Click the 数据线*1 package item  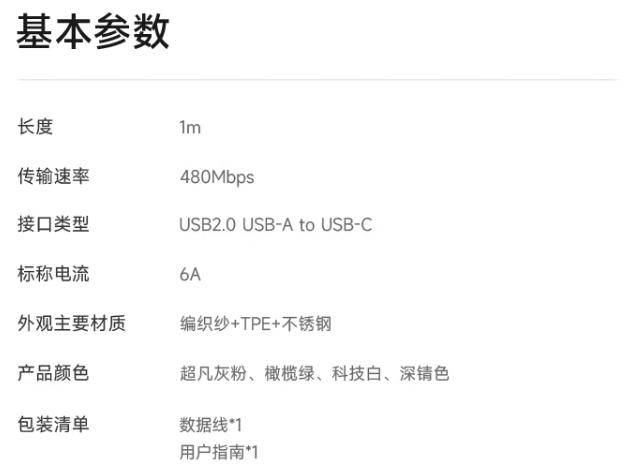tap(211, 425)
